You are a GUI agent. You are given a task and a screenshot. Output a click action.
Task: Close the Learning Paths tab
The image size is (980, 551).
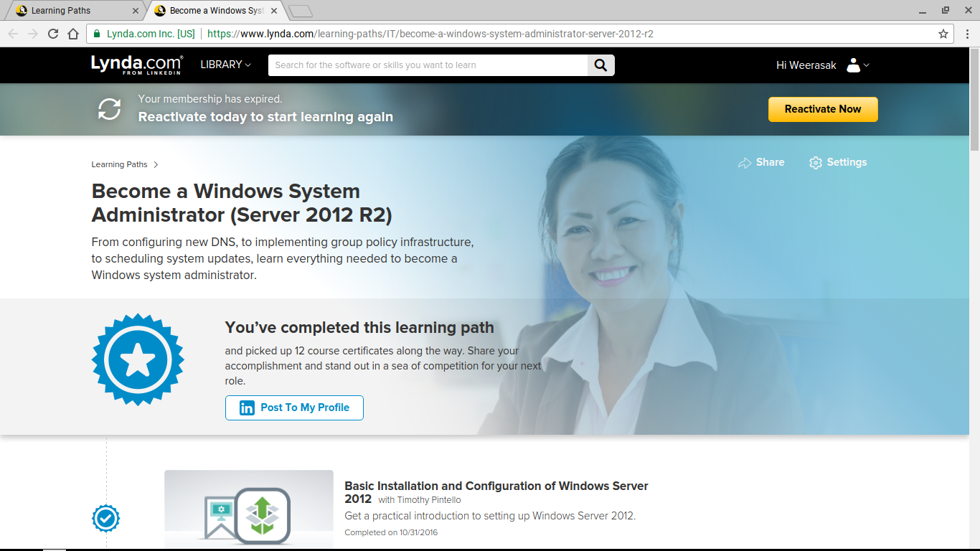click(x=136, y=11)
